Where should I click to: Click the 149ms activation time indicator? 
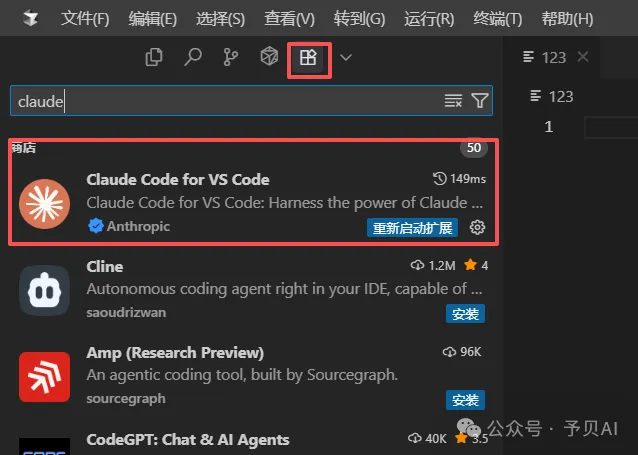(459, 179)
